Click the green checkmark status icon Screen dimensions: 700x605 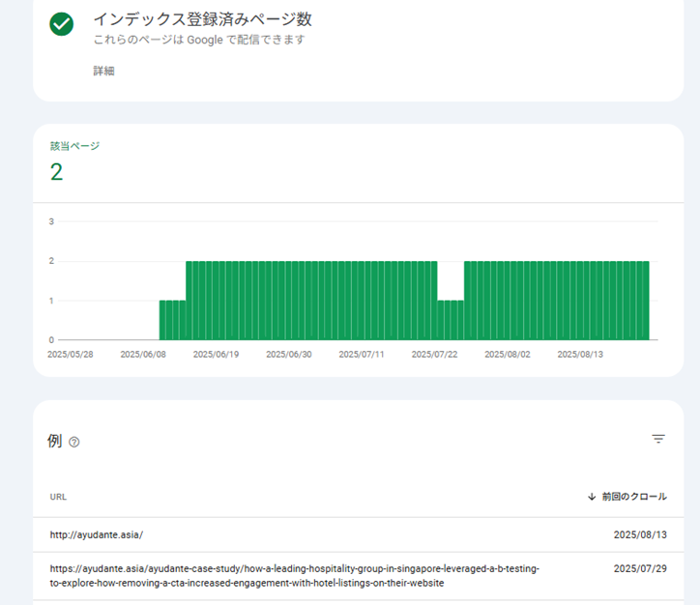[x=62, y=25]
